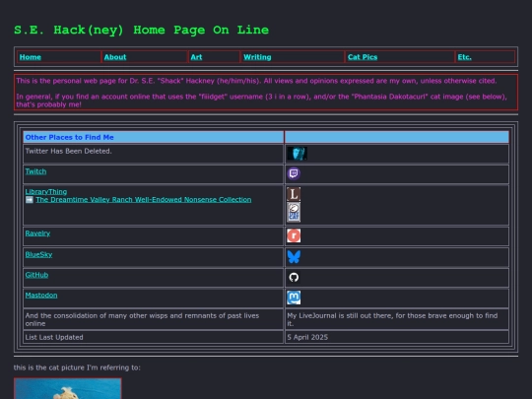This screenshot has height=399, width=532.
Task: Open the Art section
Action: (x=196, y=57)
